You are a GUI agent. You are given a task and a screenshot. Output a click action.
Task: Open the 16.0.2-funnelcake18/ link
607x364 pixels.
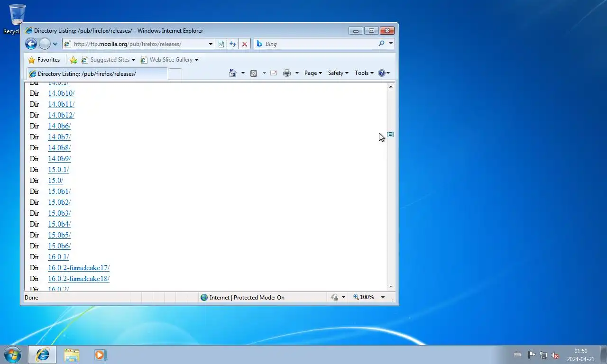tap(79, 279)
